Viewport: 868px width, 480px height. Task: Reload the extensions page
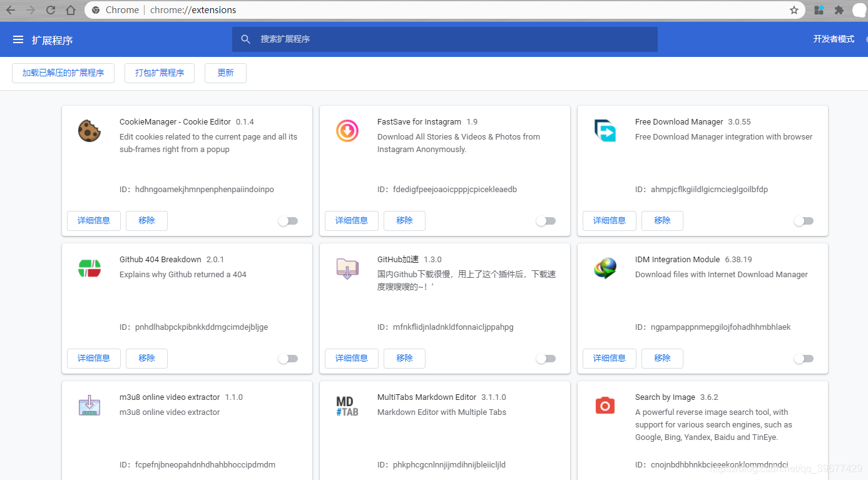click(51, 10)
